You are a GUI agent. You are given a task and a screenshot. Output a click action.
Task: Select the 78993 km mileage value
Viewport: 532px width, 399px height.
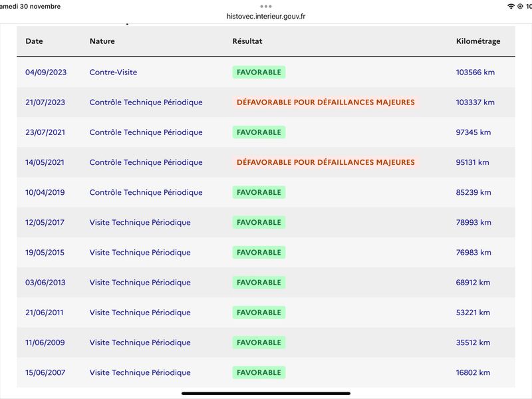click(473, 222)
